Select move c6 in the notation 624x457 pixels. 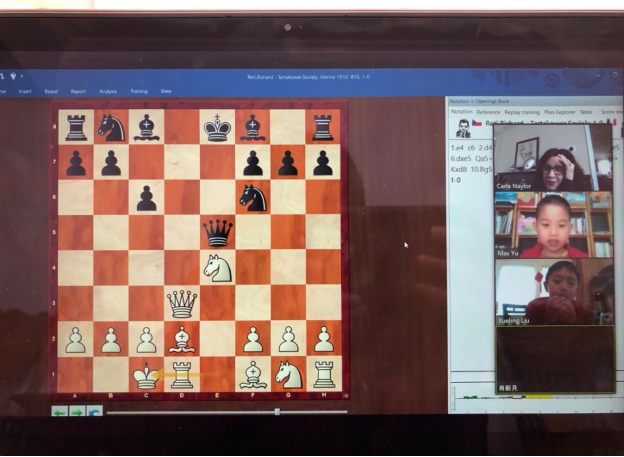471,148
